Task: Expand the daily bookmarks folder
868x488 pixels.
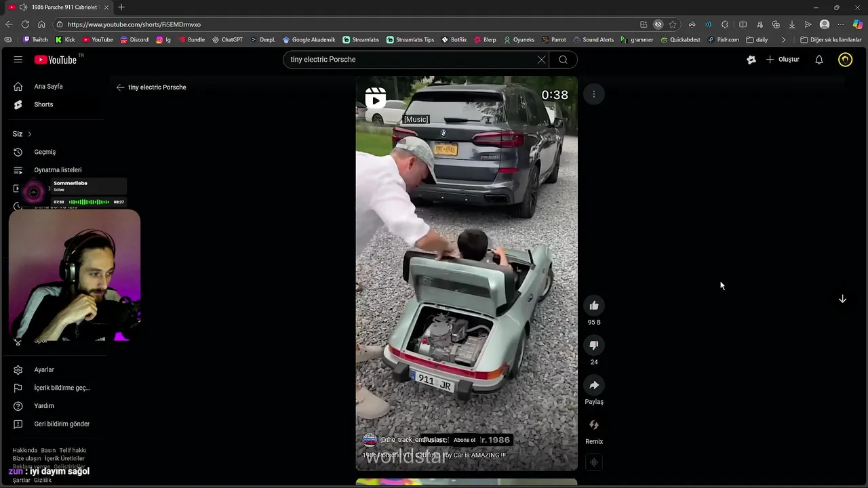Action: coord(757,40)
